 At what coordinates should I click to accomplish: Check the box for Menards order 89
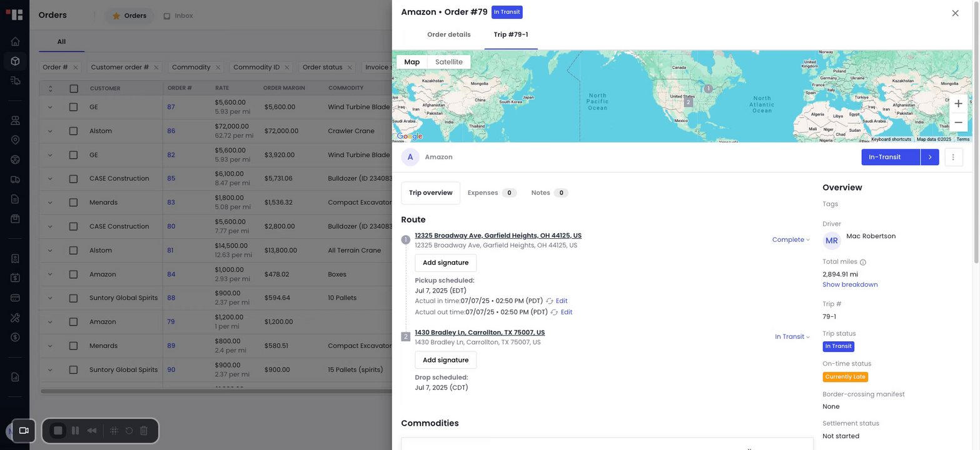click(74, 346)
